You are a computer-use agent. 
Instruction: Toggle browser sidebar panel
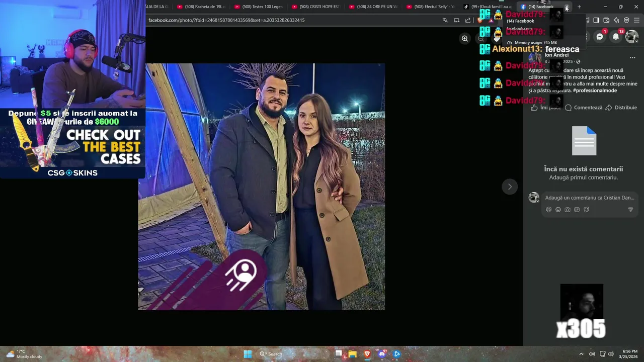(x=596, y=20)
